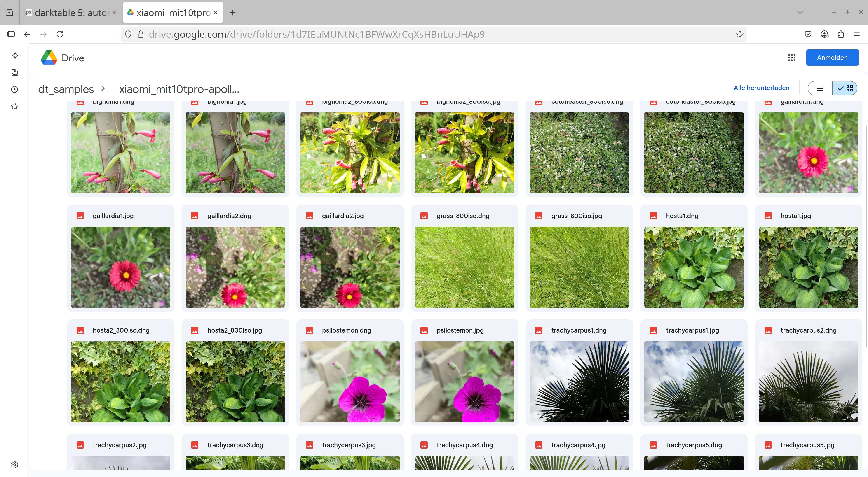View site security padlock info
This screenshot has height=477, width=868.
pos(141,34)
